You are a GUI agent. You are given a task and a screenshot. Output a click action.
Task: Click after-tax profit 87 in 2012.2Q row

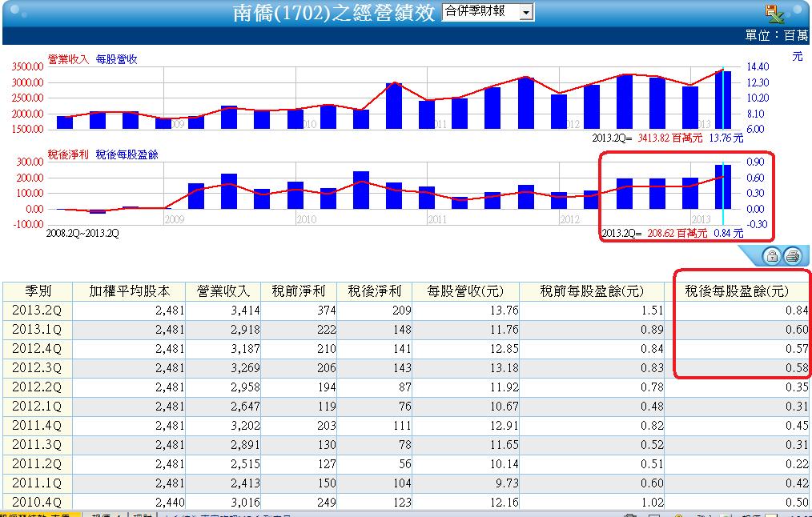click(x=405, y=387)
